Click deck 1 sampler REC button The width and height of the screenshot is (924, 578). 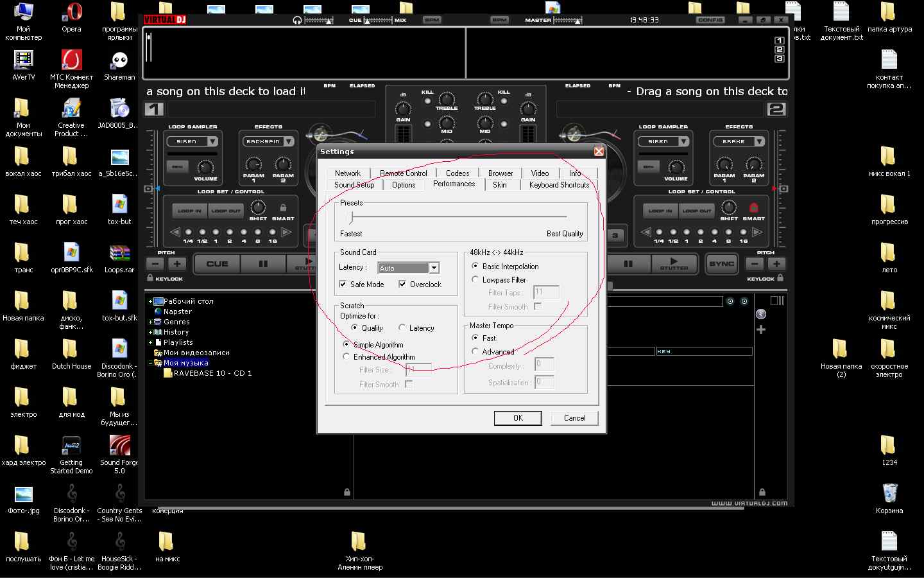coord(177,166)
